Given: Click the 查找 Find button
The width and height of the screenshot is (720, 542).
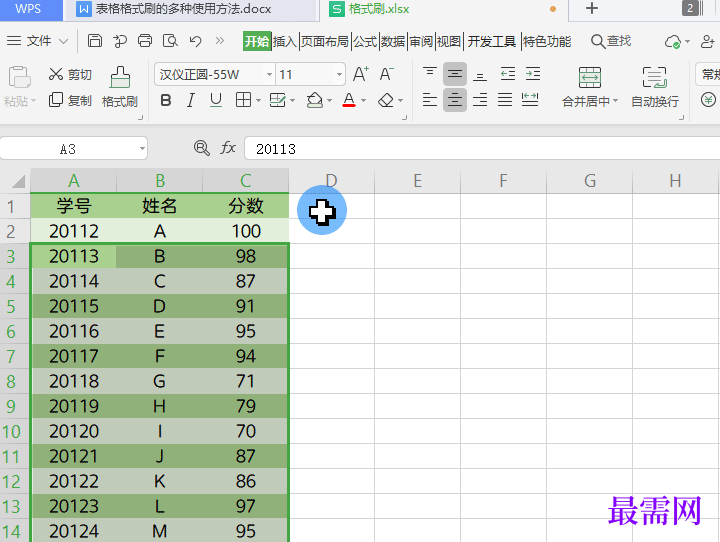Looking at the screenshot, I should [x=611, y=41].
